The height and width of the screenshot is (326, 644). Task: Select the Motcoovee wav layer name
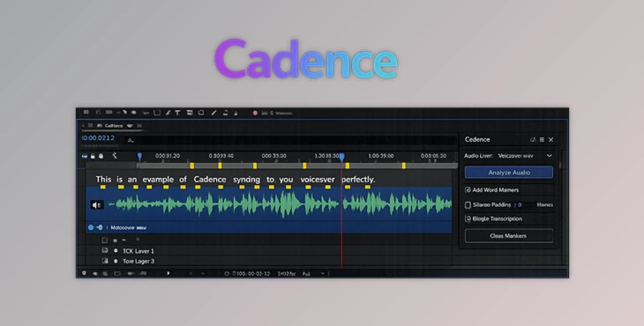[128, 227]
